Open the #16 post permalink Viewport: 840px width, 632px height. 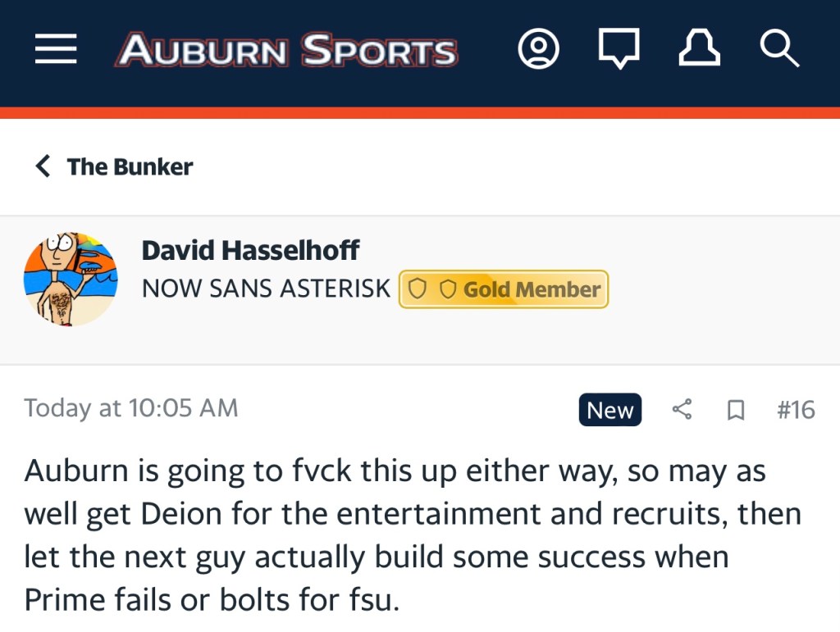[x=796, y=409]
